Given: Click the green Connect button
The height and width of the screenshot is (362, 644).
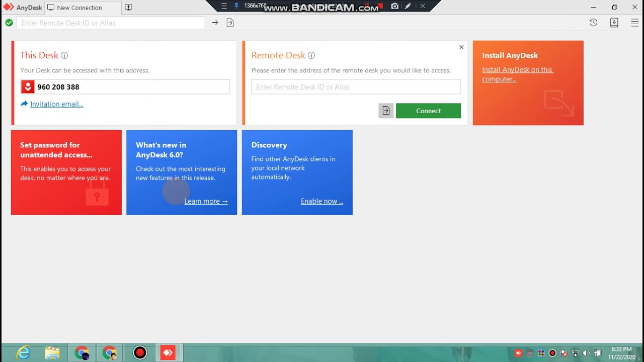Looking at the screenshot, I should coord(428,111).
